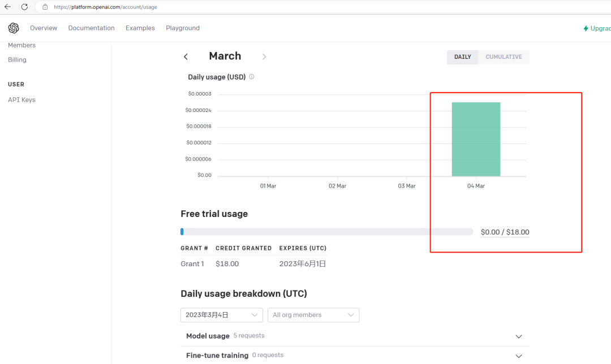This screenshot has width=611, height=364.
Task: Click the $0.000024 y-axis label
Action: click(x=199, y=110)
